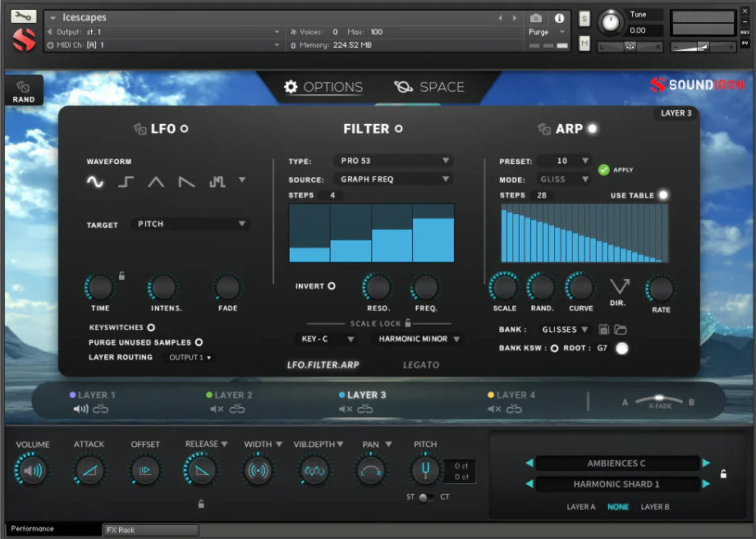The height and width of the screenshot is (539, 756).
Task: Toggle INVERT in the FILTER section
Action: click(331, 285)
